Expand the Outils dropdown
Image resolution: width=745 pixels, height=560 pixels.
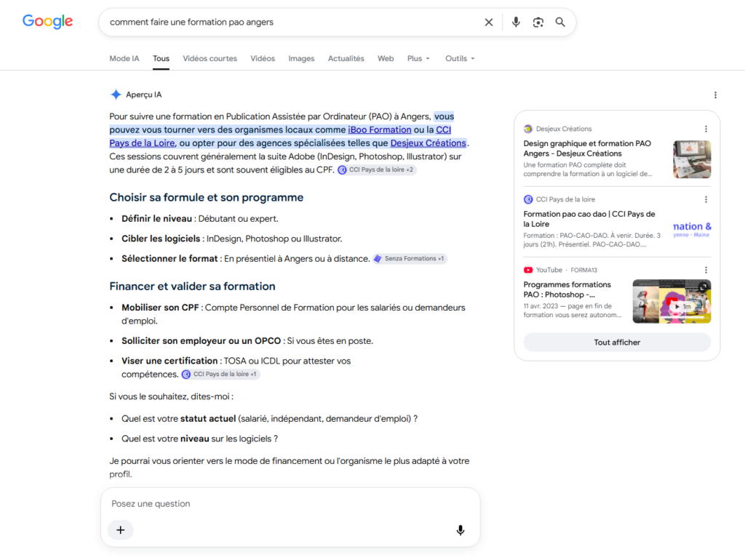[460, 58]
